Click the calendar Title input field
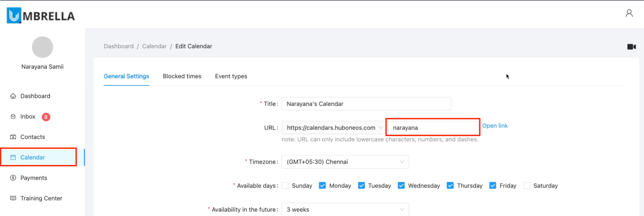This screenshot has width=644, height=216. coord(366,104)
